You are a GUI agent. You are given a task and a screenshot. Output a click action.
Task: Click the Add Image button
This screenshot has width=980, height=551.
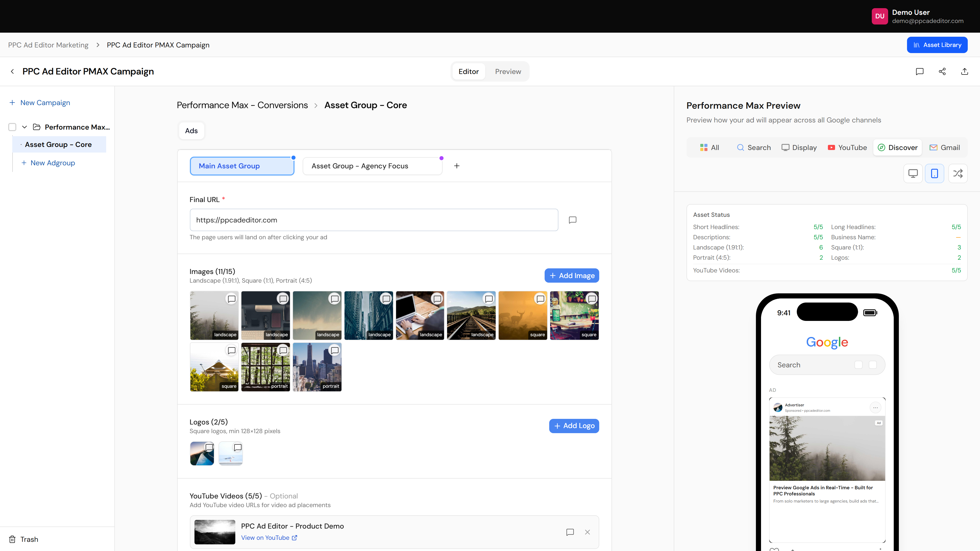(x=572, y=276)
